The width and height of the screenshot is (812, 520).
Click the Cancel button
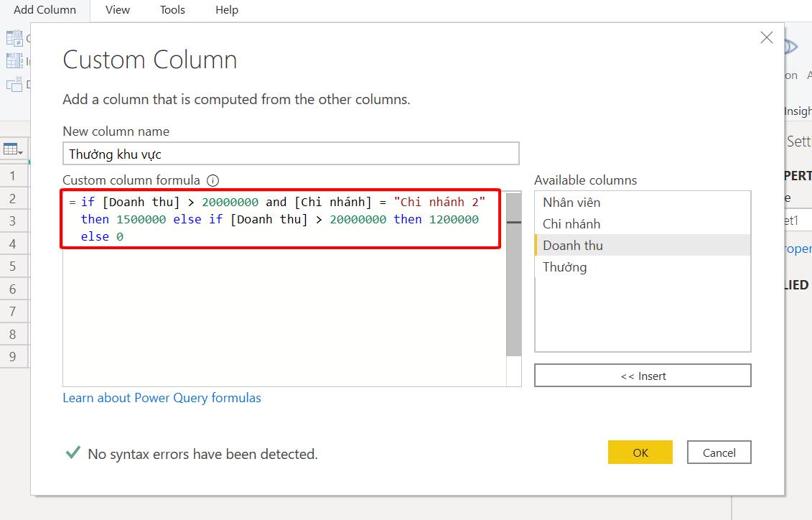pyautogui.click(x=719, y=452)
